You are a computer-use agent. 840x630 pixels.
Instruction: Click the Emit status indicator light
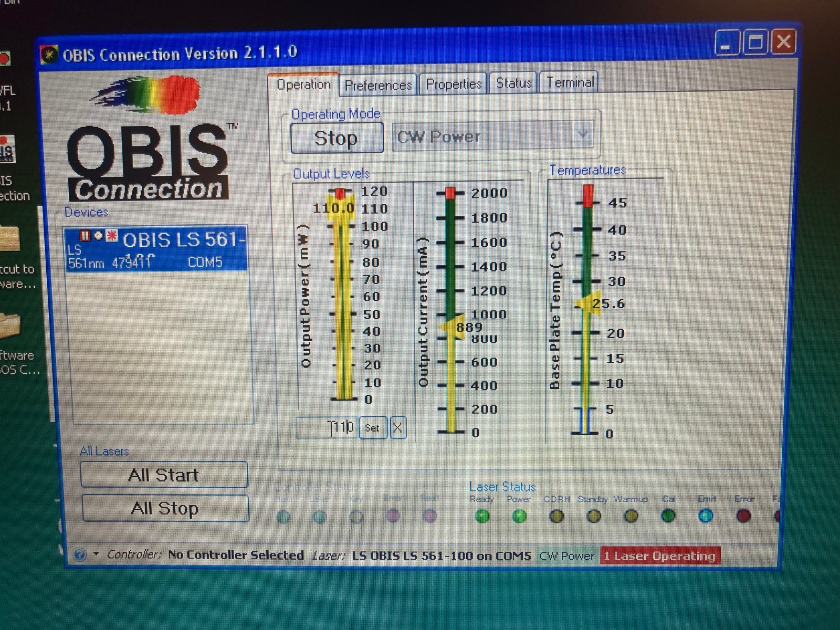pos(706,517)
